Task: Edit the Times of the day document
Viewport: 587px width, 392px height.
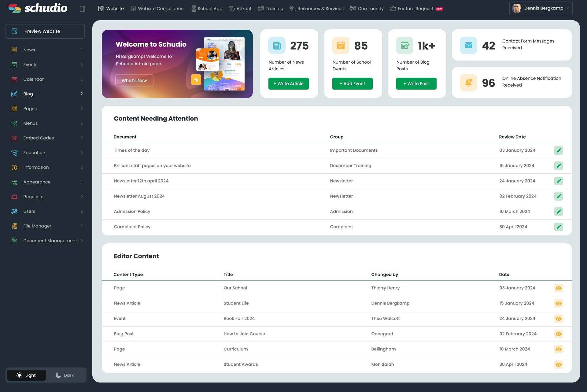Action: (x=558, y=150)
